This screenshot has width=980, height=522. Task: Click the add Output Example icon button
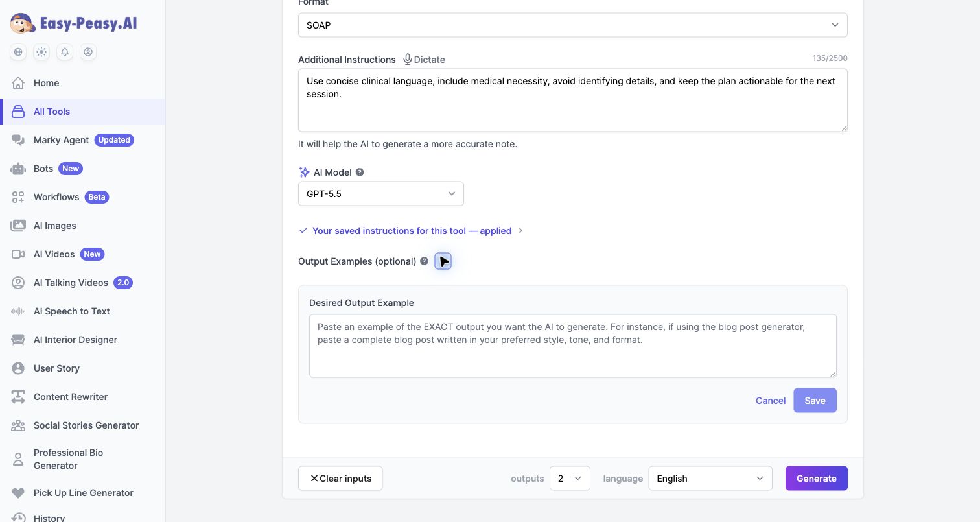coord(443,261)
